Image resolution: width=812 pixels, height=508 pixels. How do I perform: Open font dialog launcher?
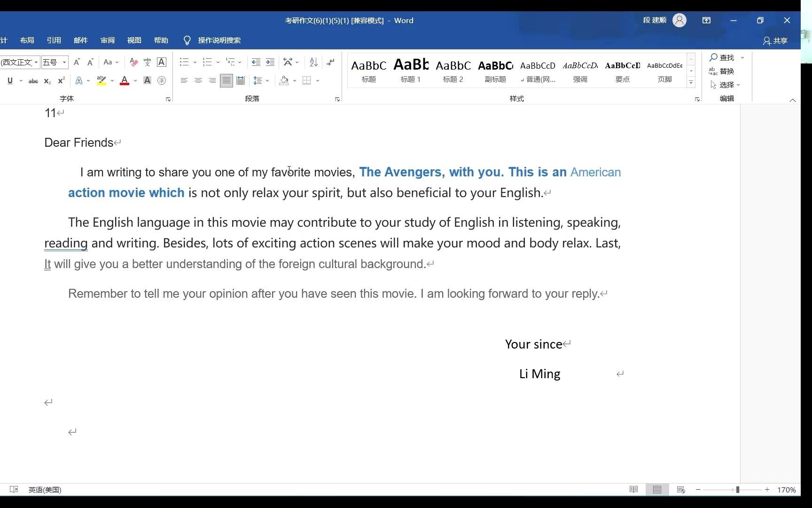click(x=168, y=99)
